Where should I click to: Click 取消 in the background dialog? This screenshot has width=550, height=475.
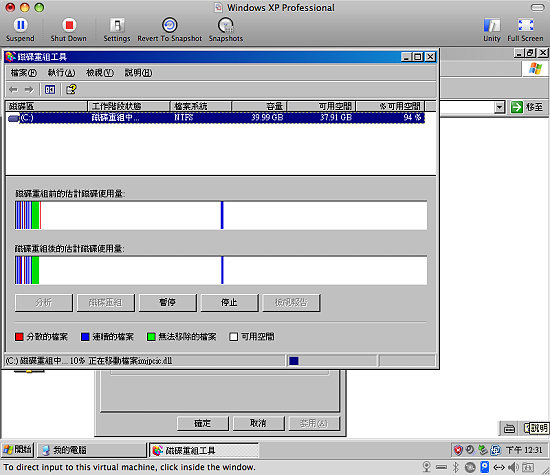259,423
